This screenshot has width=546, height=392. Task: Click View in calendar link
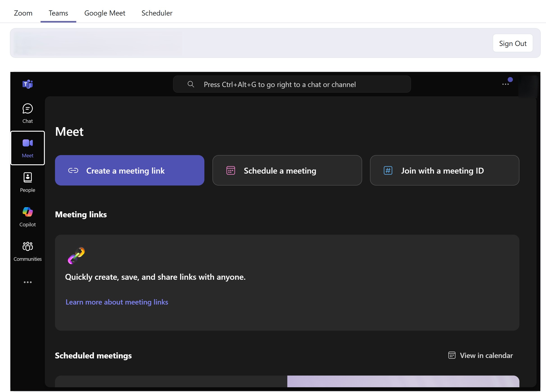click(x=480, y=355)
